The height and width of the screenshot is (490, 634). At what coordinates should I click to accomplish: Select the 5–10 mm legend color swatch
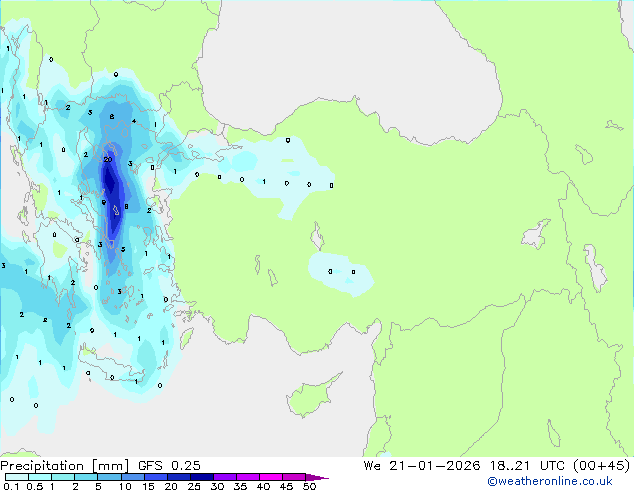tap(109, 477)
